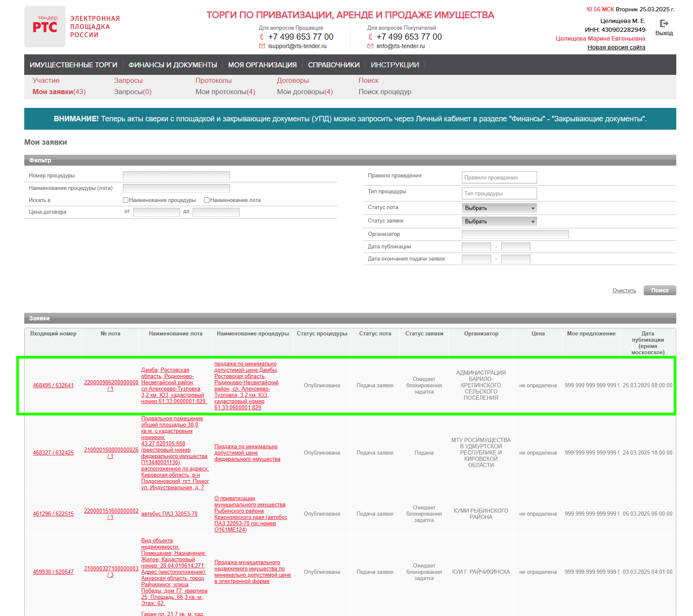The image size is (693, 616).
Task: Open 'Поиск процедур' link
Action: 385,92
